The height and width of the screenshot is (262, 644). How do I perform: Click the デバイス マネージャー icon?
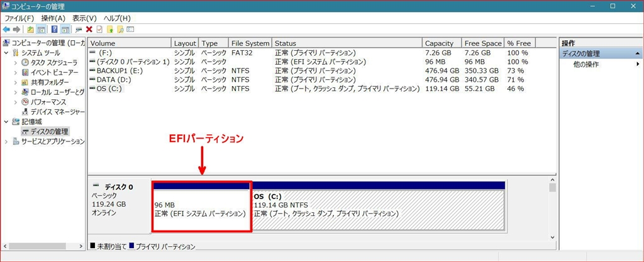25,112
